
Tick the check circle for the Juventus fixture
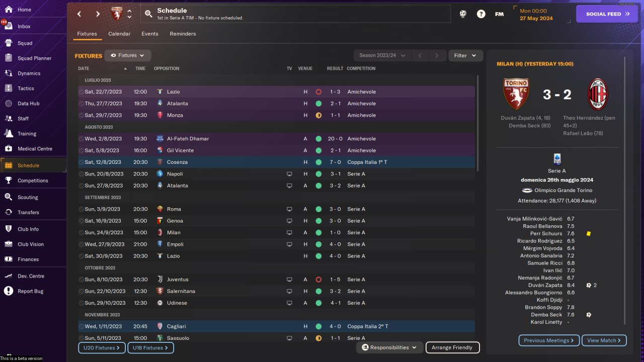[x=82, y=280]
